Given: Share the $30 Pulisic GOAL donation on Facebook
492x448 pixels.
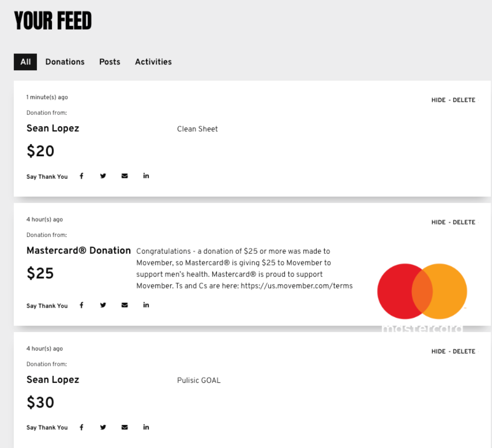Looking at the screenshot, I should [81, 427].
